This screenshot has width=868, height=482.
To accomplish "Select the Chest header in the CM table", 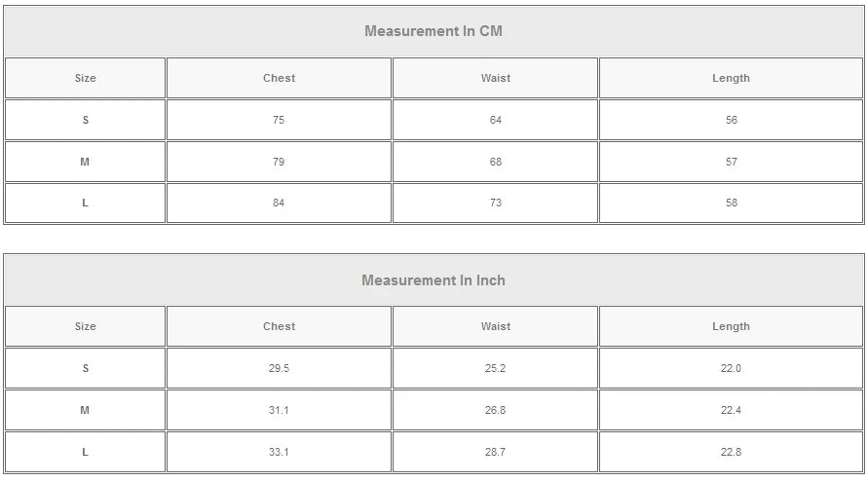I will tap(279, 78).
